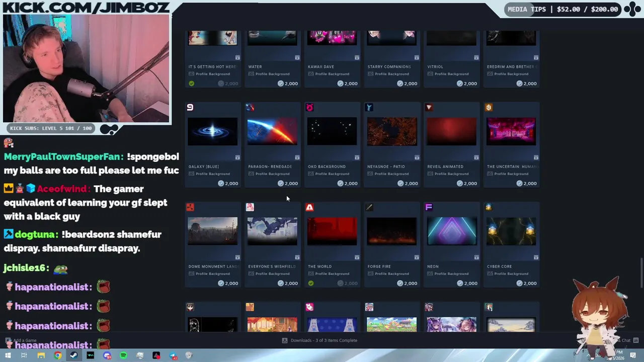Open the Galaxy [Blue] background thumbnail
The image size is (644, 362).
click(212, 131)
